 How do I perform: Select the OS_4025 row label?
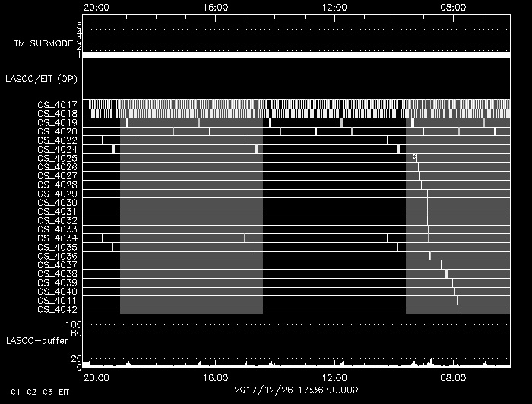(x=57, y=158)
